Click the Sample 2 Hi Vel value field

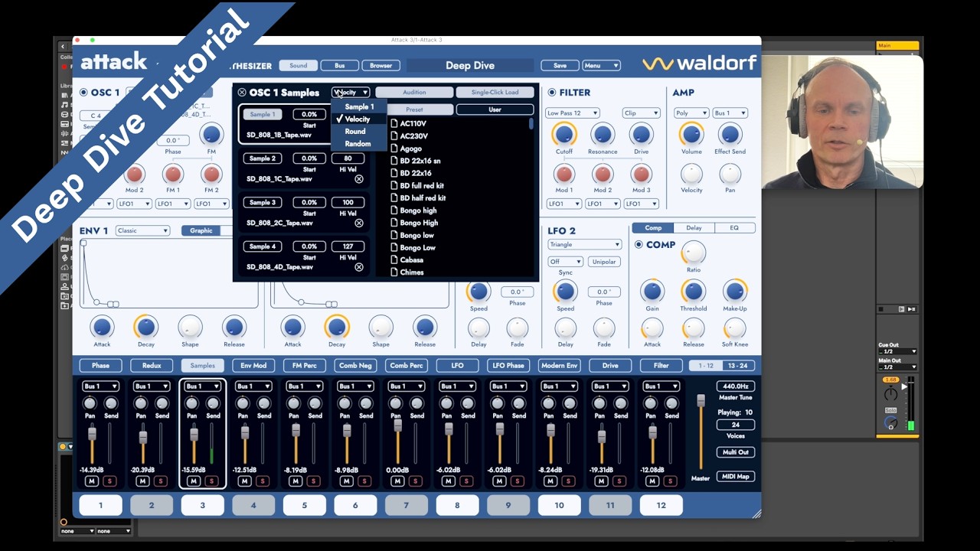348,158
